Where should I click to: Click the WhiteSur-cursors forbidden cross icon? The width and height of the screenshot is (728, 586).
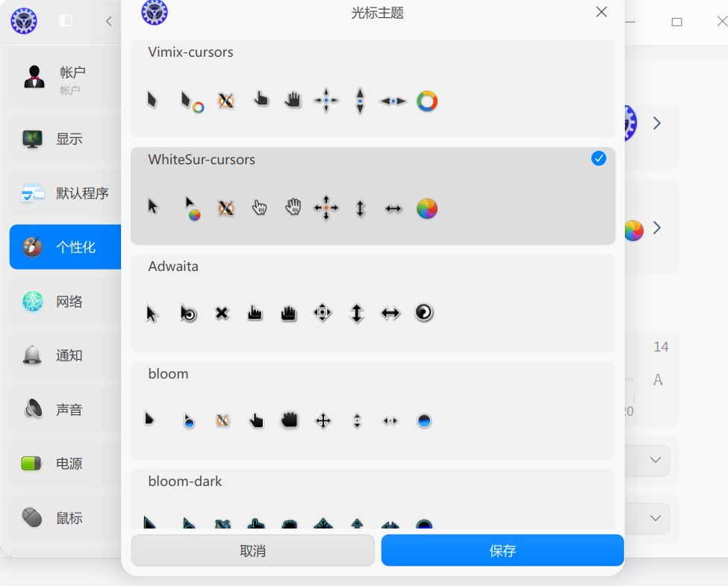[226, 208]
